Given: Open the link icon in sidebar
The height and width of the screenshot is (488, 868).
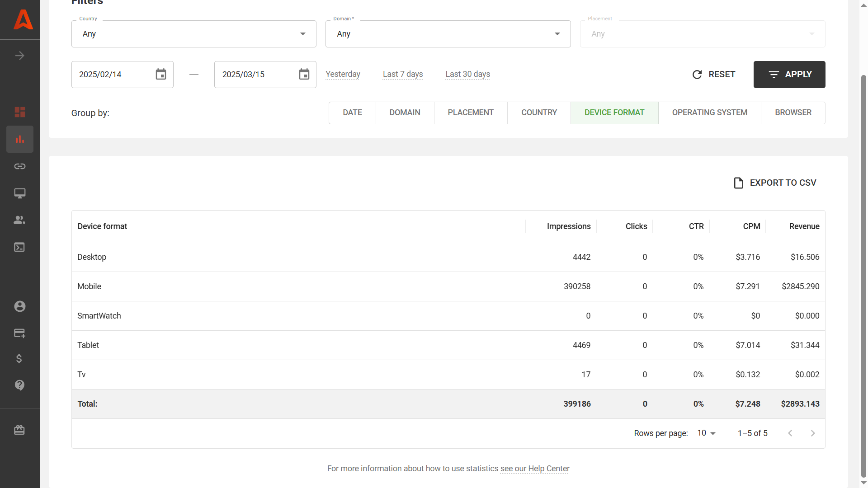Looking at the screenshot, I should [x=19, y=166].
